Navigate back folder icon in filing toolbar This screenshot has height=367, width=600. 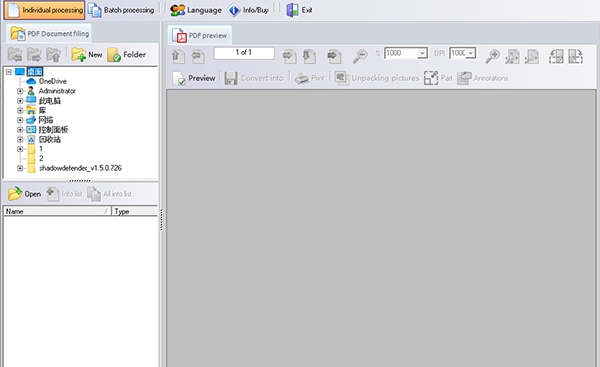(15, 55)
